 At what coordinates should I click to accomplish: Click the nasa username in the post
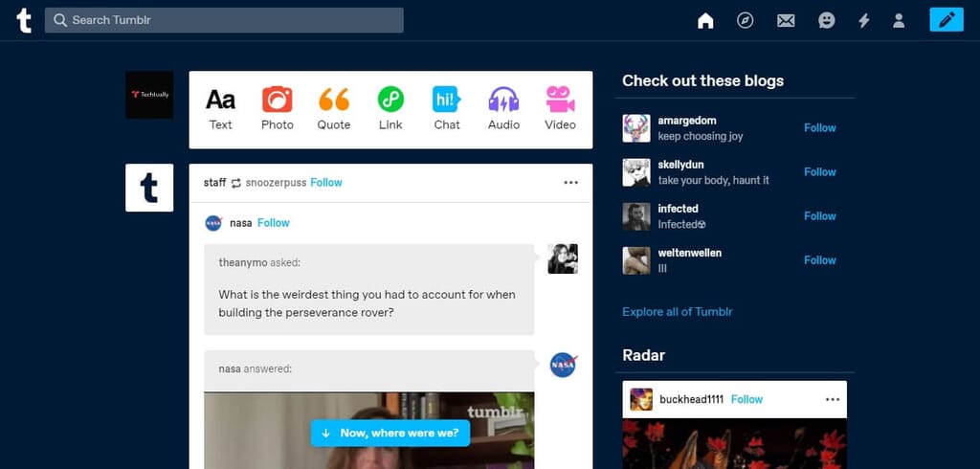click(240, 223)
